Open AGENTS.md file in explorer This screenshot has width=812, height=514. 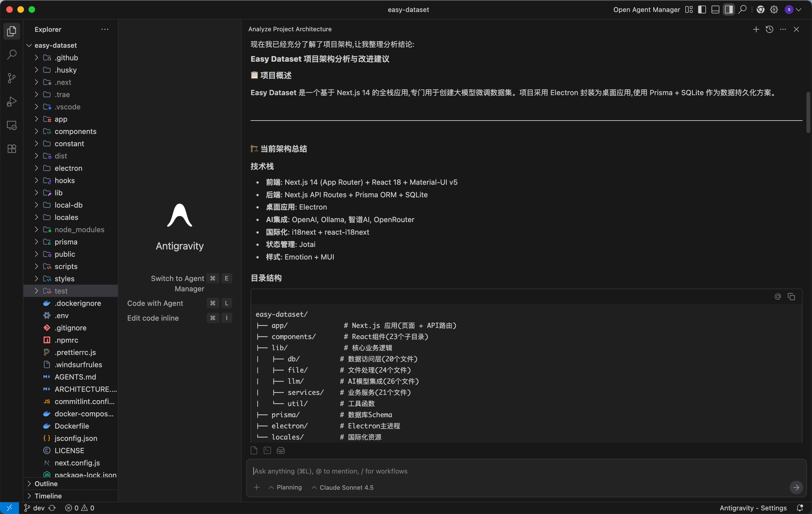[x=75, y=377]
